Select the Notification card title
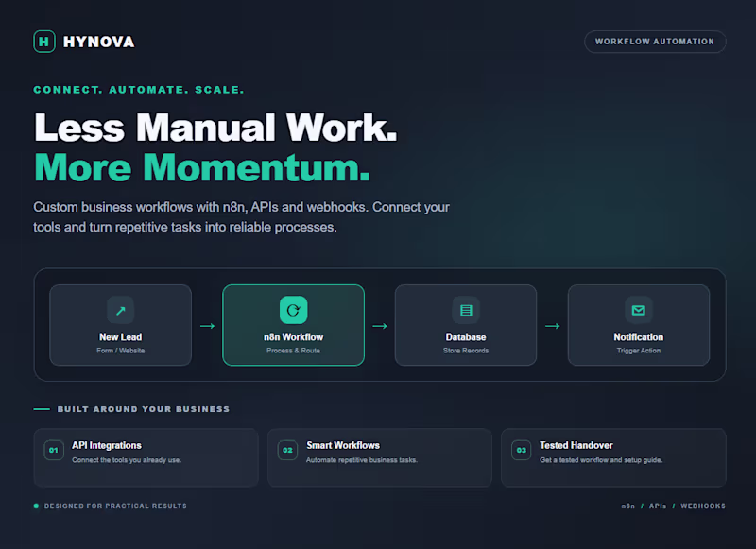The width and height of the screenshot is (756, 549). pyautogui.click(x=639, y=337)
